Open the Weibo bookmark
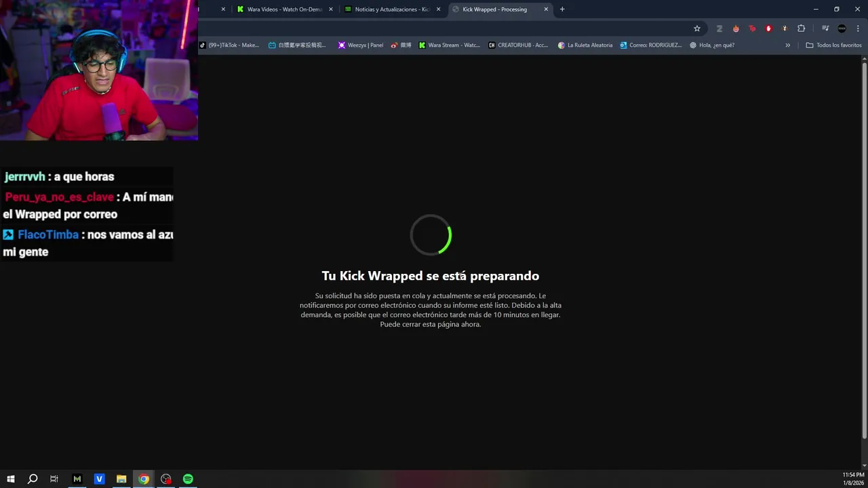This screenshot has height=488, width=868. pyautogui.click(x=401, y=45)
